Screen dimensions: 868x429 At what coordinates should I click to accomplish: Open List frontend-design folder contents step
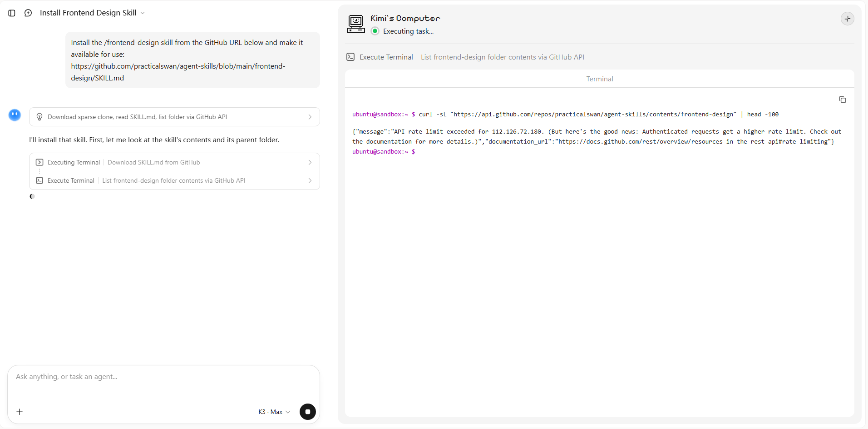[174, 180]
